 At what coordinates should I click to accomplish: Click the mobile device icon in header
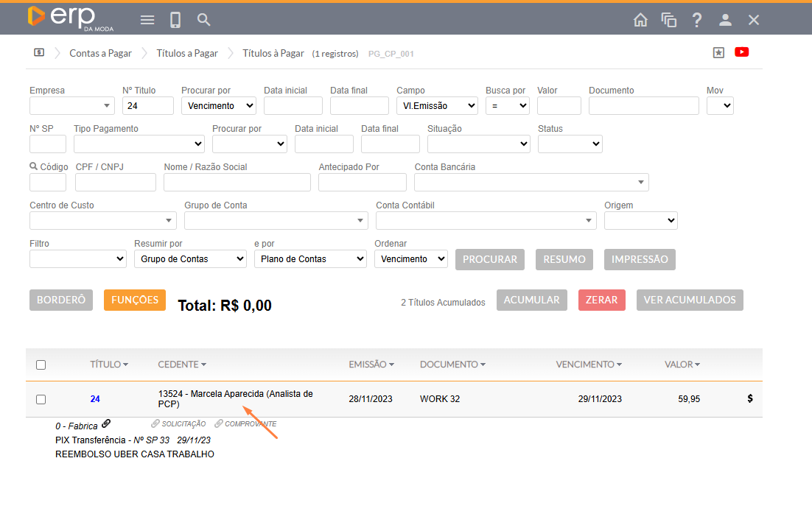(x=175, y=20)
